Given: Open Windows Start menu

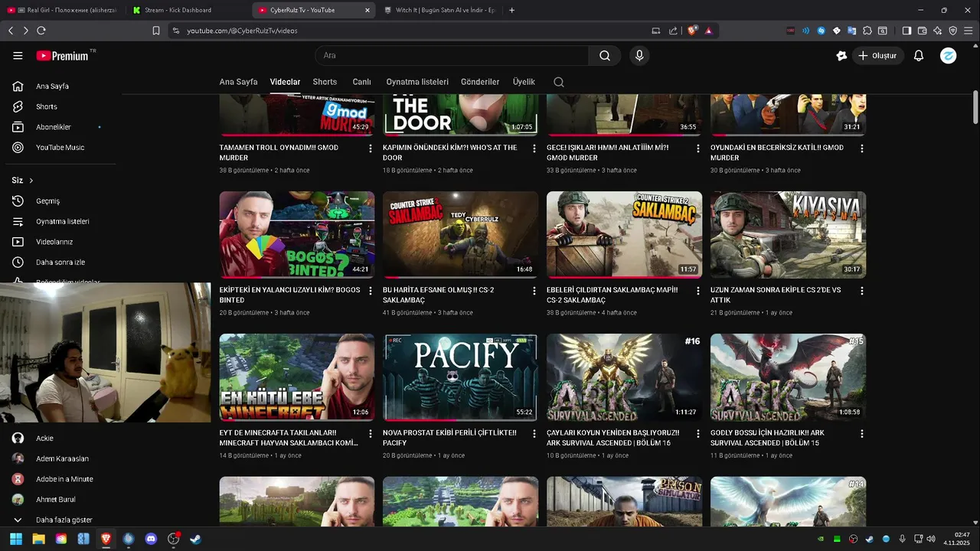Looking at the screenshot, I should pyautogui.click(x=15, y=539).
